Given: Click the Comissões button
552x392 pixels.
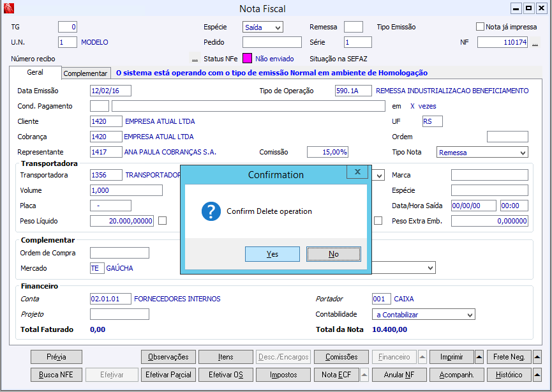Looking at the screenshot, I should 341,357.
